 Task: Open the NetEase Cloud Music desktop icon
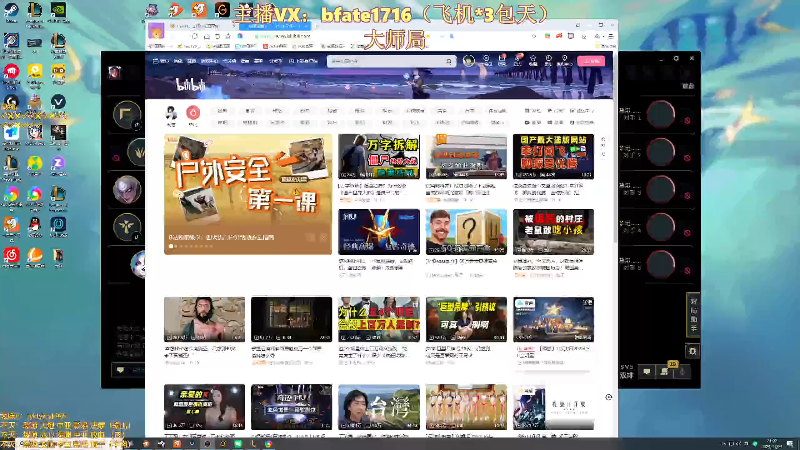11,255
